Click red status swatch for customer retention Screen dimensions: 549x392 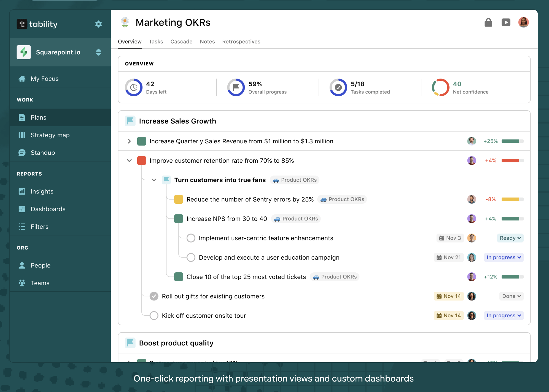(x=142, y=161)
